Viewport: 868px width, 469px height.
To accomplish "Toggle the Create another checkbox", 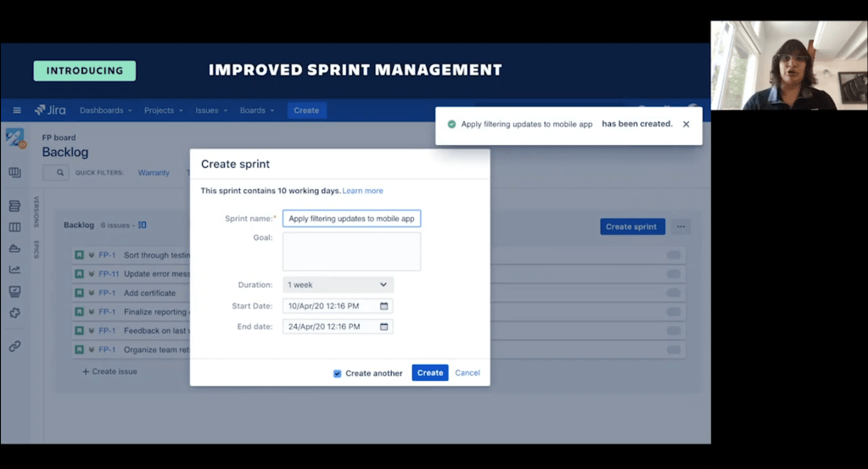I will click(337, 373).
